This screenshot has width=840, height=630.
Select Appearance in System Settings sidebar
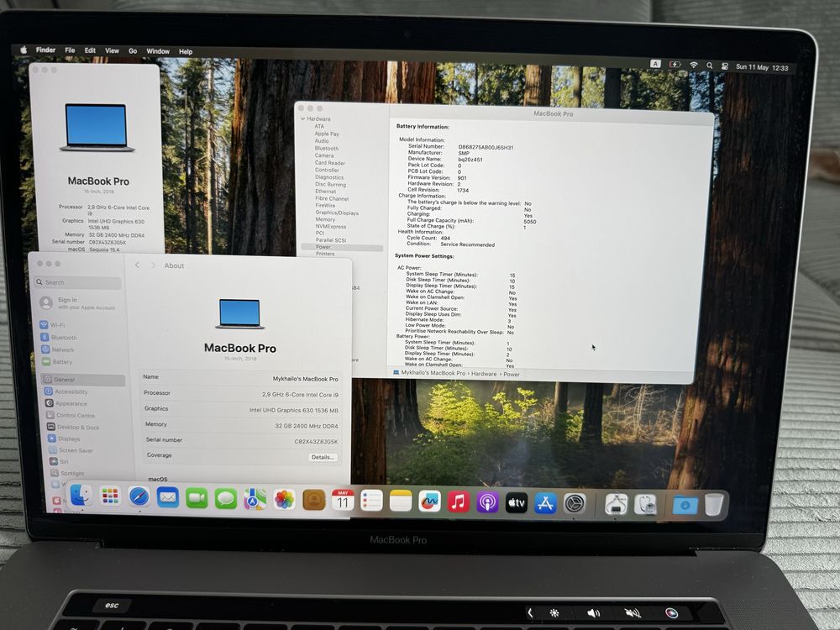pos(66,403)
